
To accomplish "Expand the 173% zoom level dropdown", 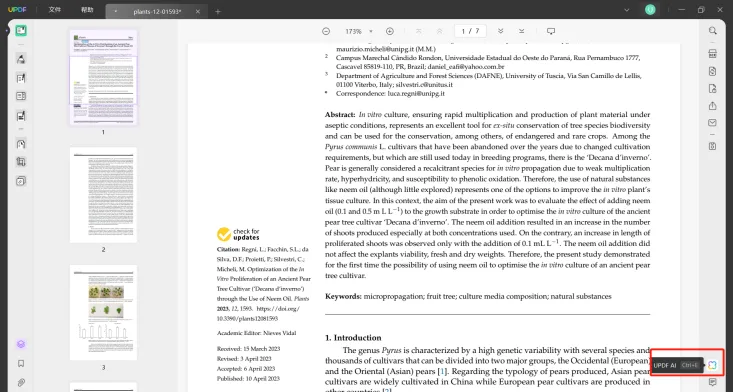I will pos(371,31).
